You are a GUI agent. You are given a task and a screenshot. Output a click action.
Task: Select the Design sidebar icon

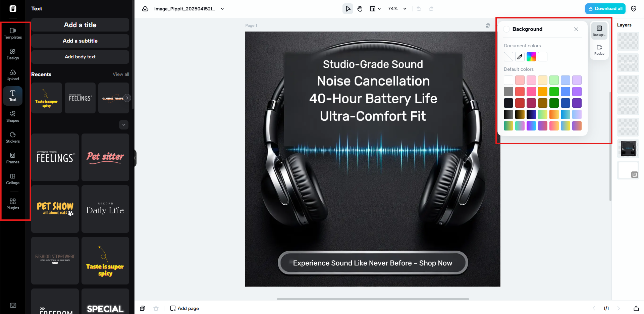[12, 54]
